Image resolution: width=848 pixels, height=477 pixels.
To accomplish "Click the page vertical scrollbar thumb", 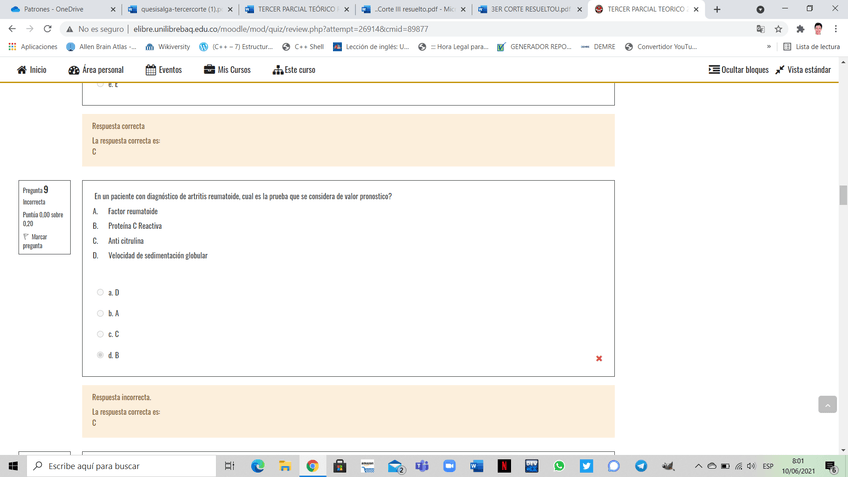I will 843,195.
